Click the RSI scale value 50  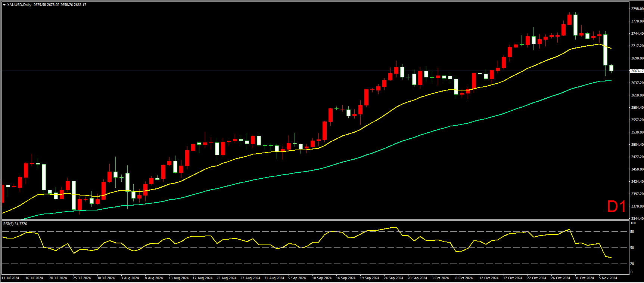pyautogui.click(x=632, y=248)
